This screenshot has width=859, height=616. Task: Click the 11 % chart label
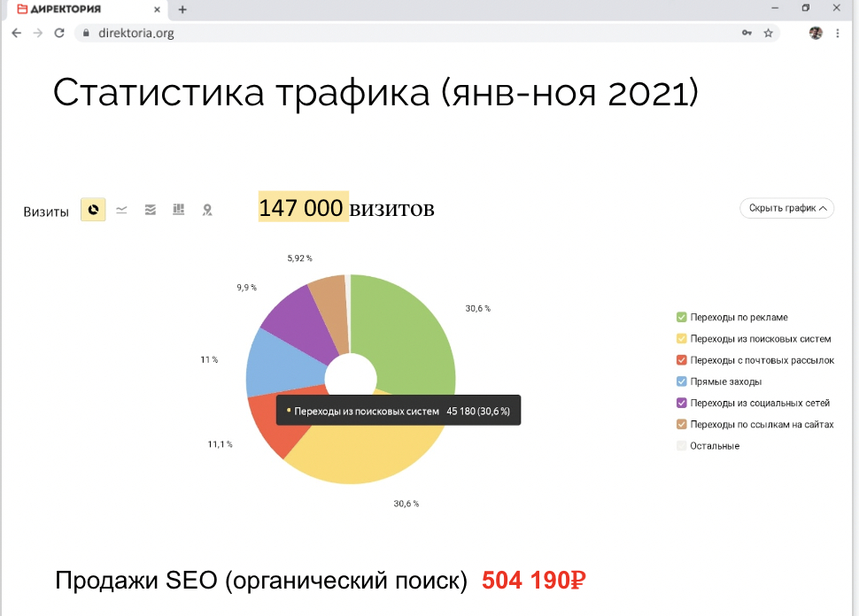click(x=209, y=359)
